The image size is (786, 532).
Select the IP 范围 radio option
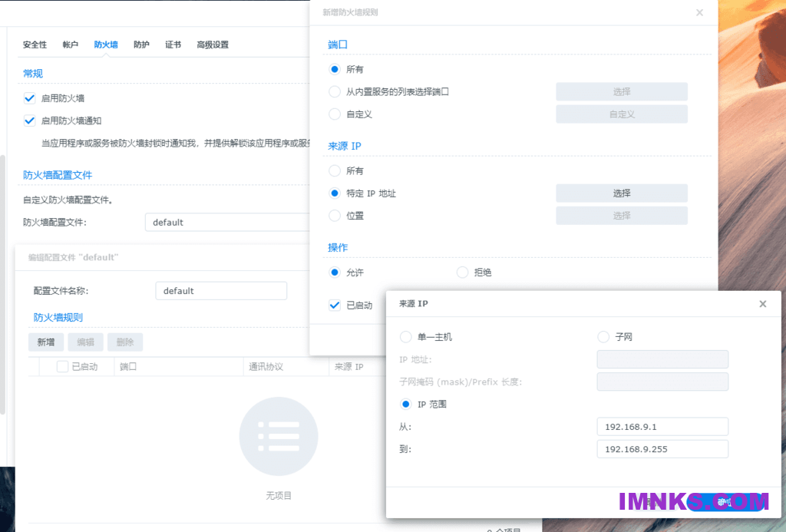coord(405,404)
